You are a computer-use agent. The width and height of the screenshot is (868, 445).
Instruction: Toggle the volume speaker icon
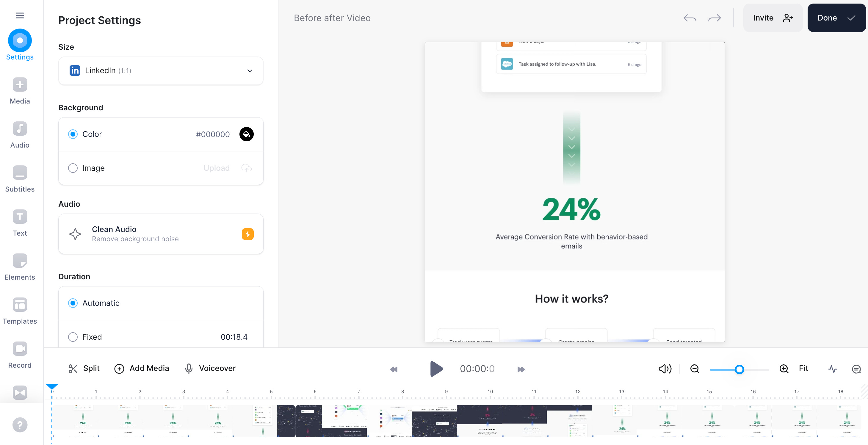[665, 369]
